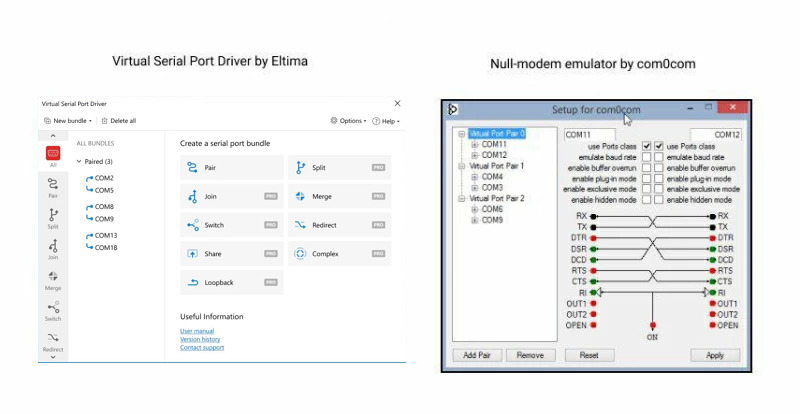Create a Split serial port bundle

tap(339, 167)
